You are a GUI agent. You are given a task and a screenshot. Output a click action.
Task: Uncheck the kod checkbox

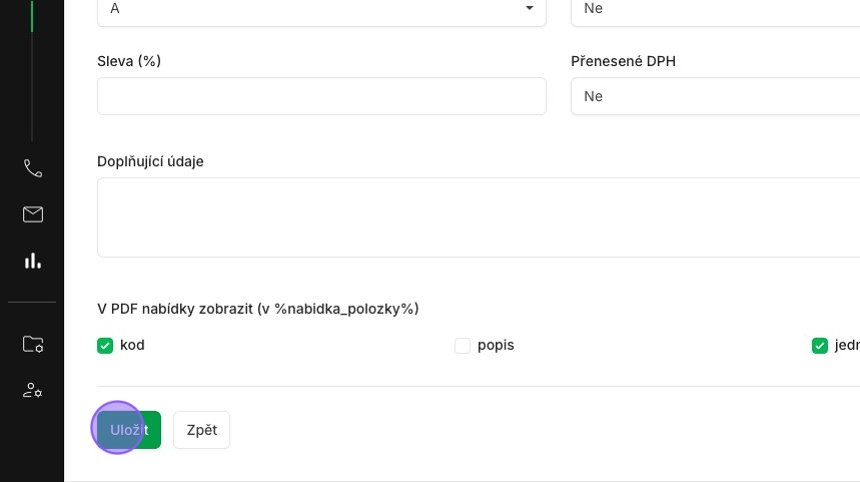105,345
